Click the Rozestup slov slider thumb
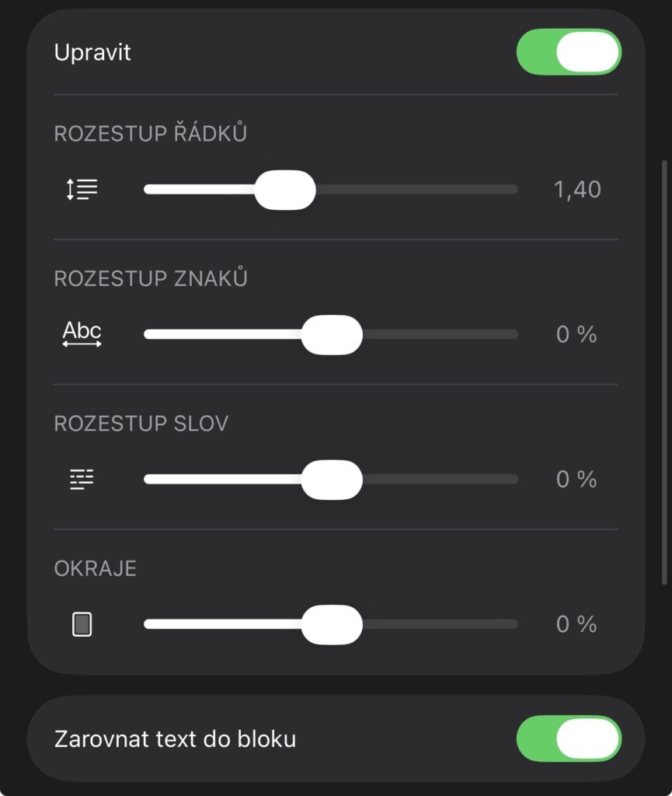The image size is (672, 796). coord(332,480)
